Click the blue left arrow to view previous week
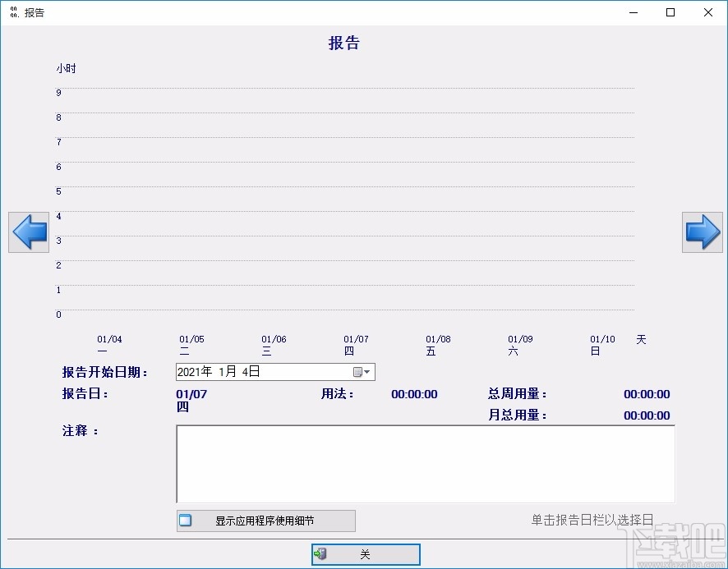 (x=28, y=232)
